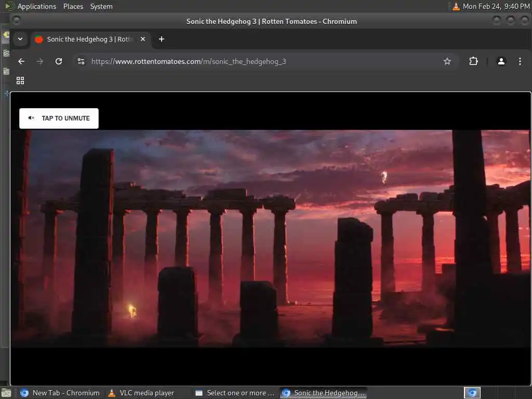Click the forward navigation arrow
The width and height of the screenshot is (532, 399).
pos(39,61)
